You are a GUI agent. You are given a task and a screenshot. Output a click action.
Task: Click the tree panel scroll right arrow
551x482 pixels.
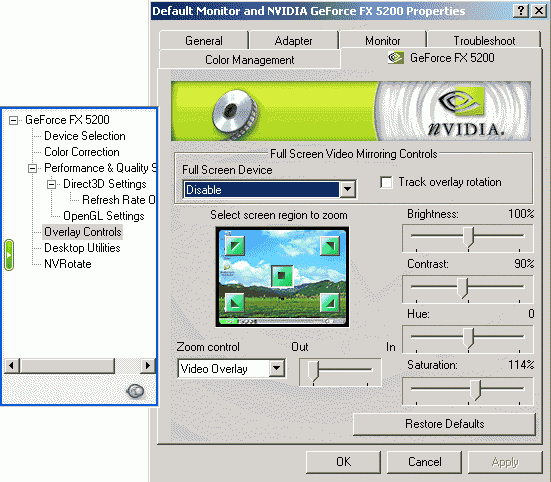(x=148, y=366)
